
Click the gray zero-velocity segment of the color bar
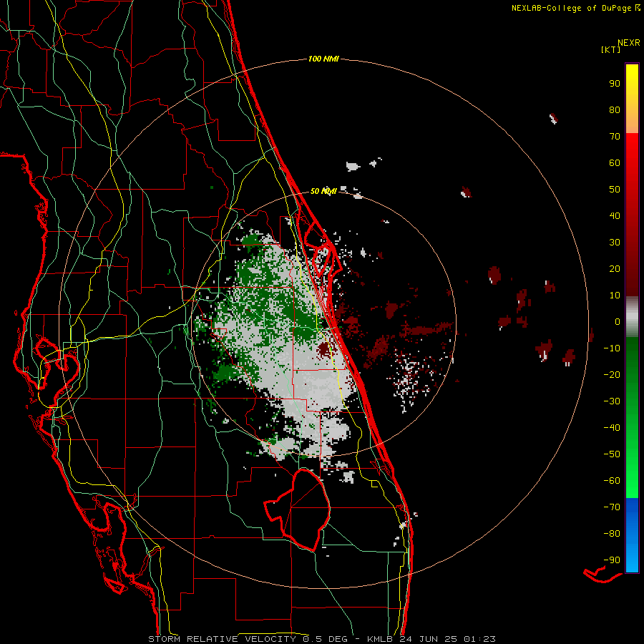(x=632, y=317)
